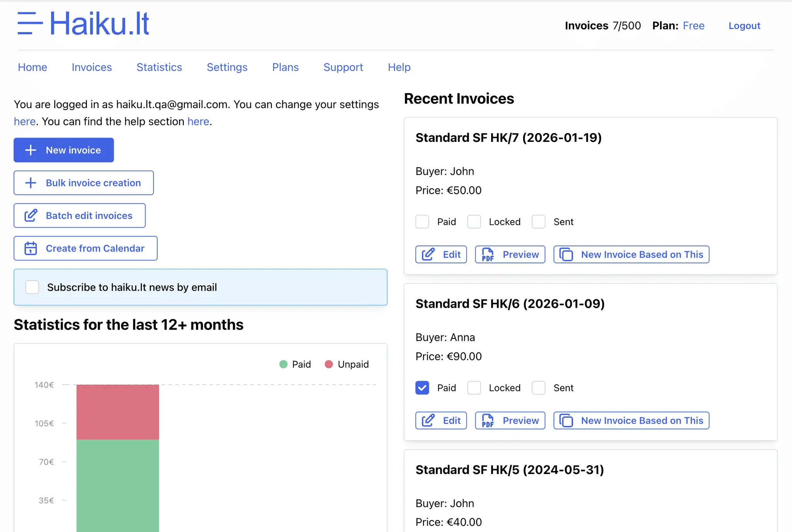792x532 pixels.
Task: Open the Invoices menu item
Action: [x=92, y=67]
